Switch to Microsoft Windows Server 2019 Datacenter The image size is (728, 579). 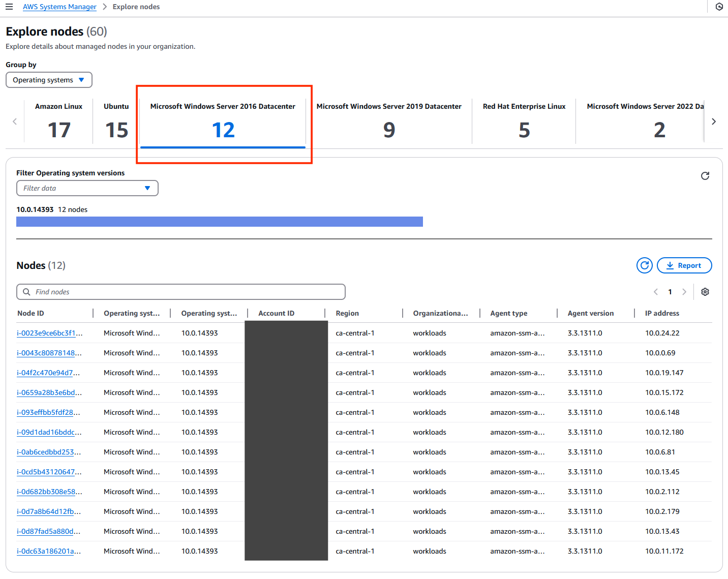(389, 121)
